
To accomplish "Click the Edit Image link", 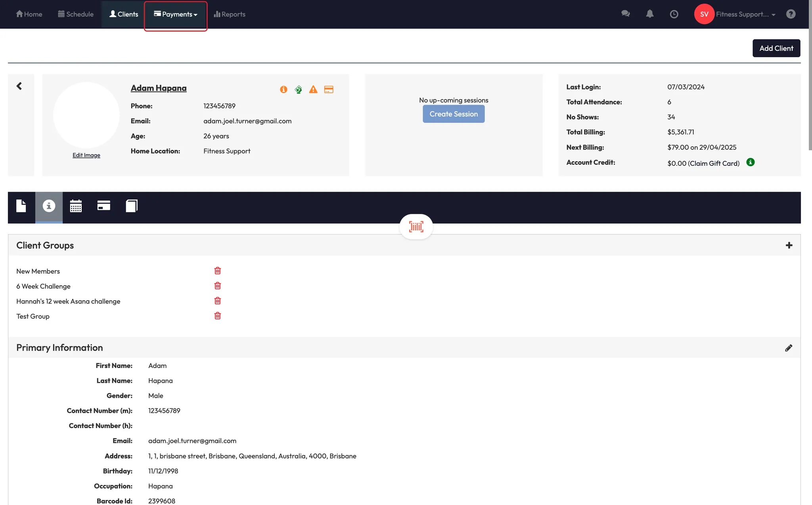I will [86, 155].
